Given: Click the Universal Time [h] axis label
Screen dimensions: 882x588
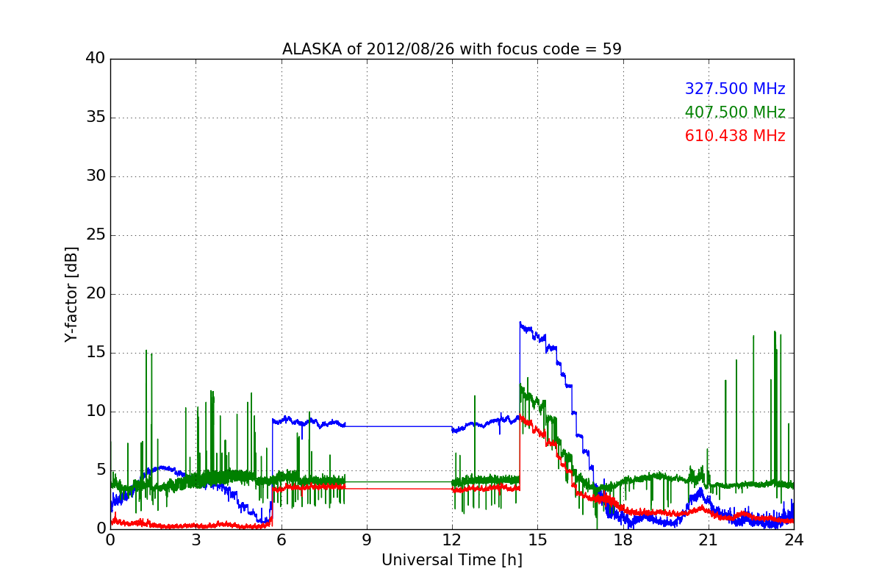Looking at the screenshot, I should tap(452, 560).
